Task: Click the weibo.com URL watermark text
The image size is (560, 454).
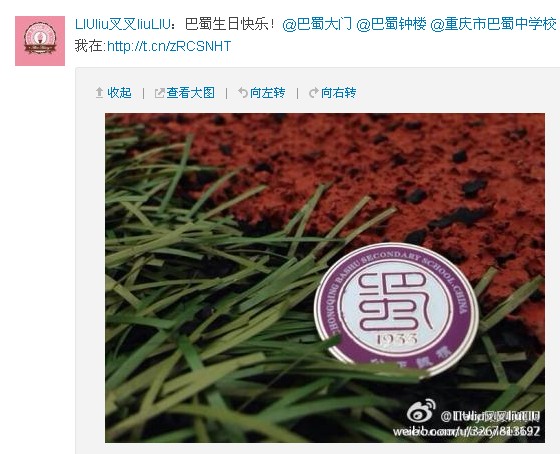Action: [466, 431]
